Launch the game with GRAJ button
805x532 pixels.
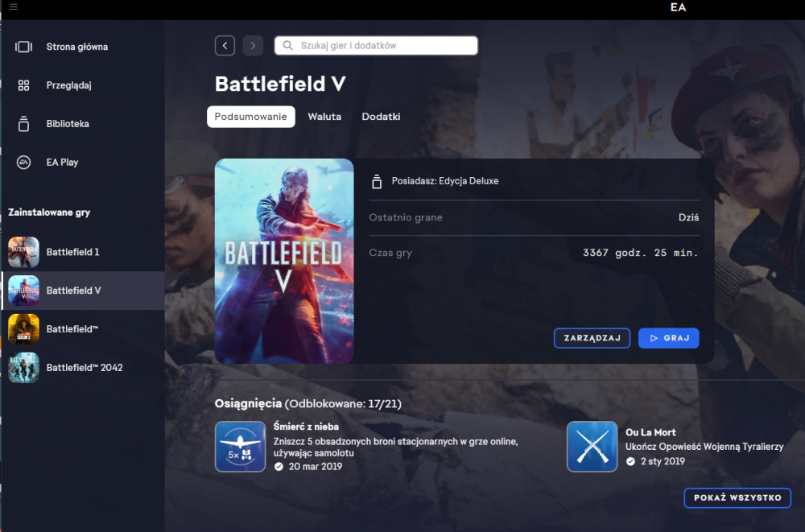[668, 338]
